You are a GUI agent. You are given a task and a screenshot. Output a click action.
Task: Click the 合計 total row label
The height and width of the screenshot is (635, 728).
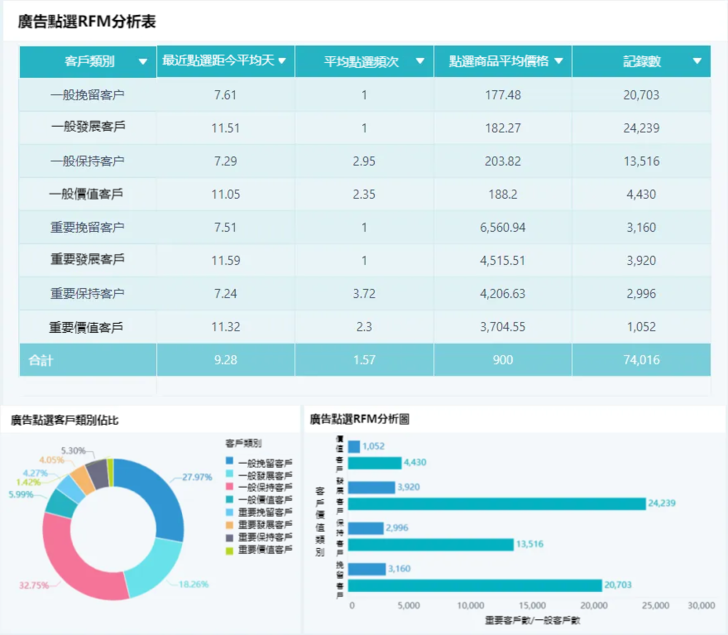[42, 360]
